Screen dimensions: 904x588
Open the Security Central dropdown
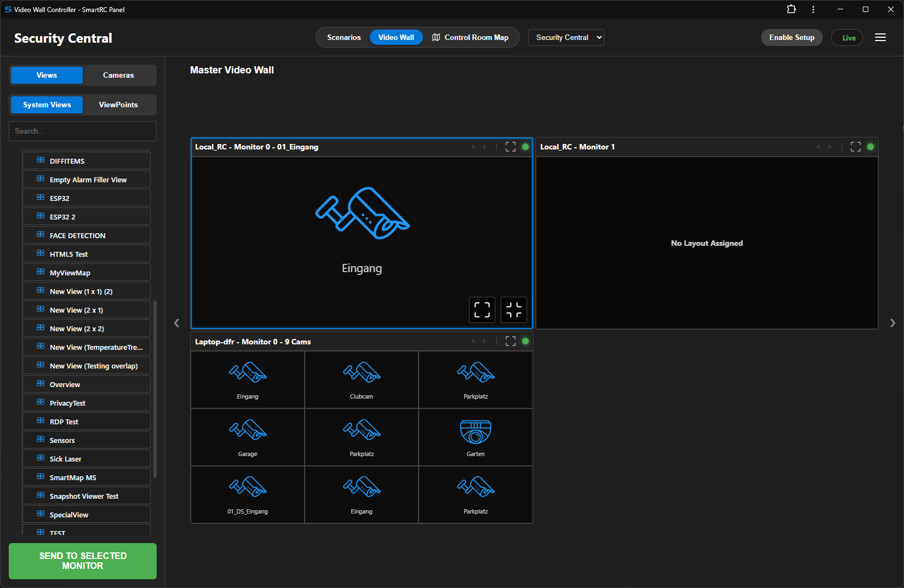[x=566, y=37]
